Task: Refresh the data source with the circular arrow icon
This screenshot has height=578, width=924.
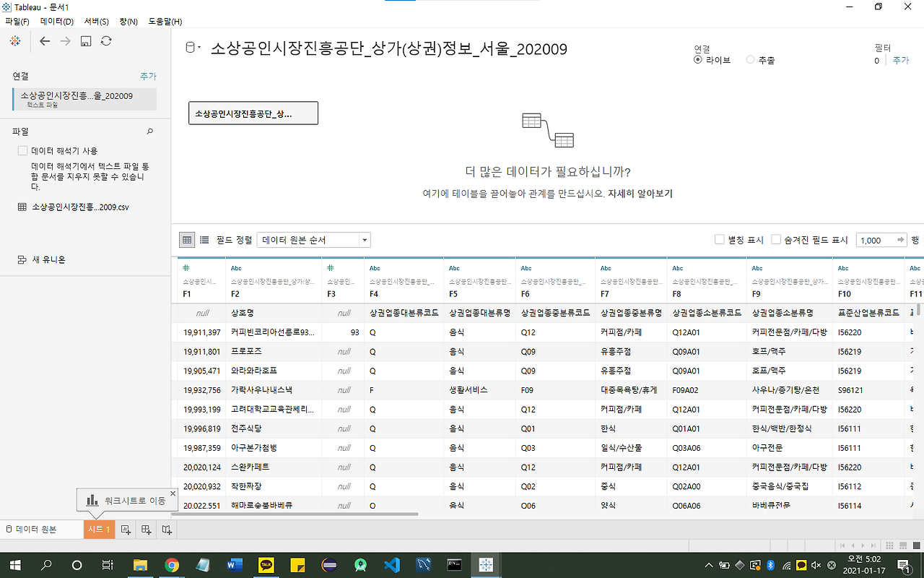Action: click(106, 41)
